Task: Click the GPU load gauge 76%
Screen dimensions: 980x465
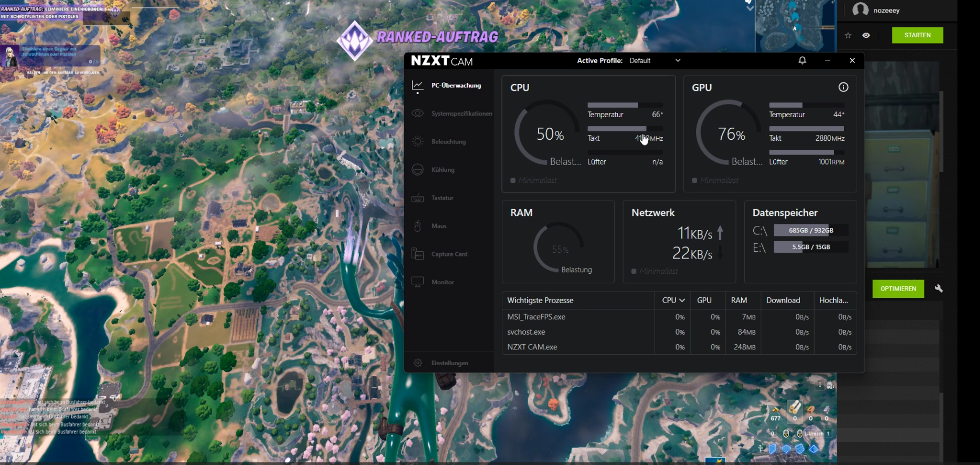Action: tap(729, 133)
